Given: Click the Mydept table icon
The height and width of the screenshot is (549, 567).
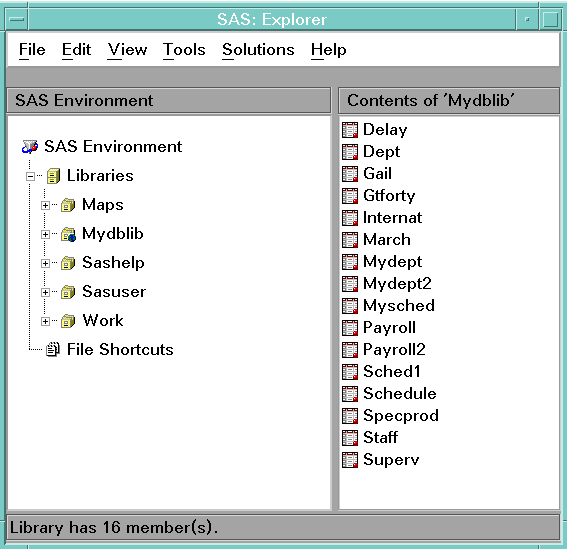Looking at the screenshot, I should tap(350, 262).
